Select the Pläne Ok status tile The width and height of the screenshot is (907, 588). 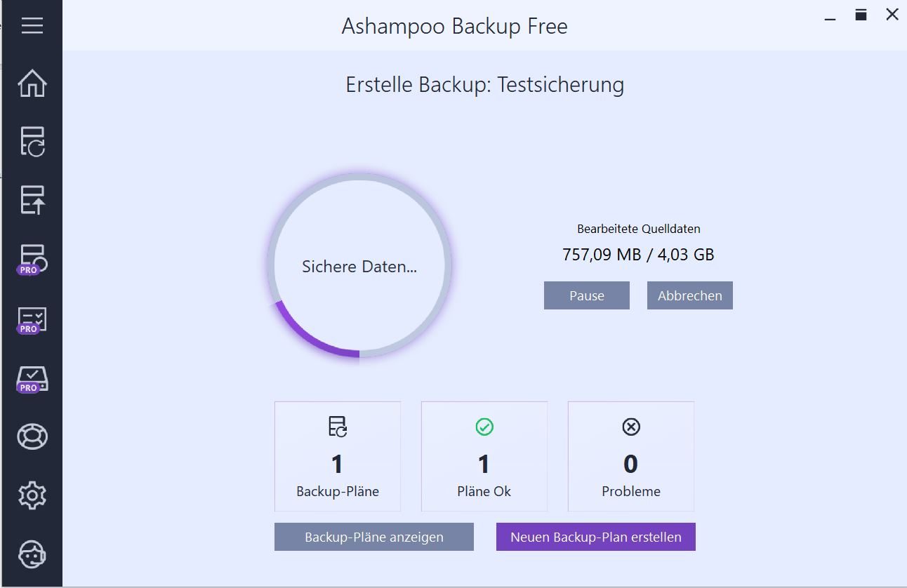pyautogui.click(x=484, y=456)
